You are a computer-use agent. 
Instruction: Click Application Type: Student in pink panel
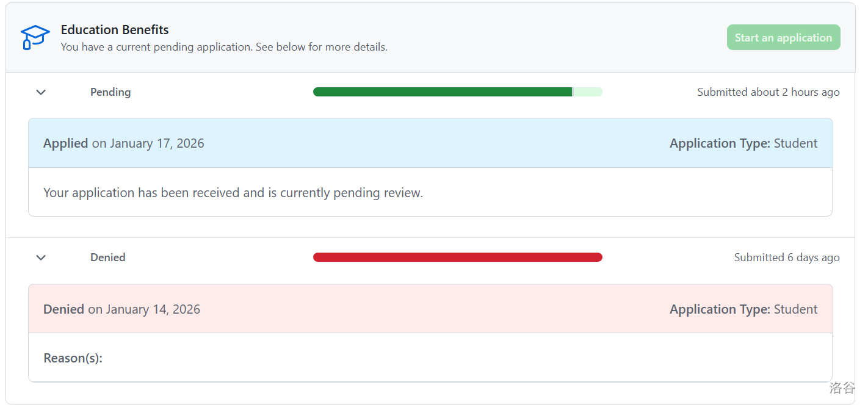pos(743,309)
